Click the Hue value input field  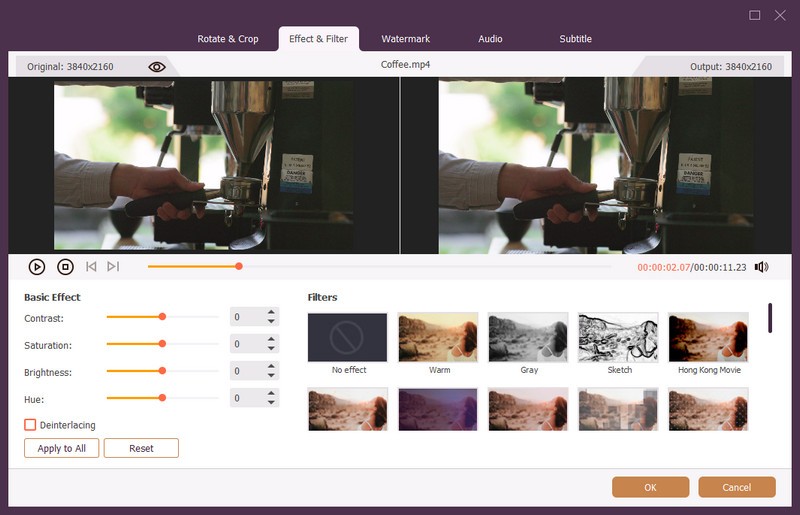tap(248, 398)
